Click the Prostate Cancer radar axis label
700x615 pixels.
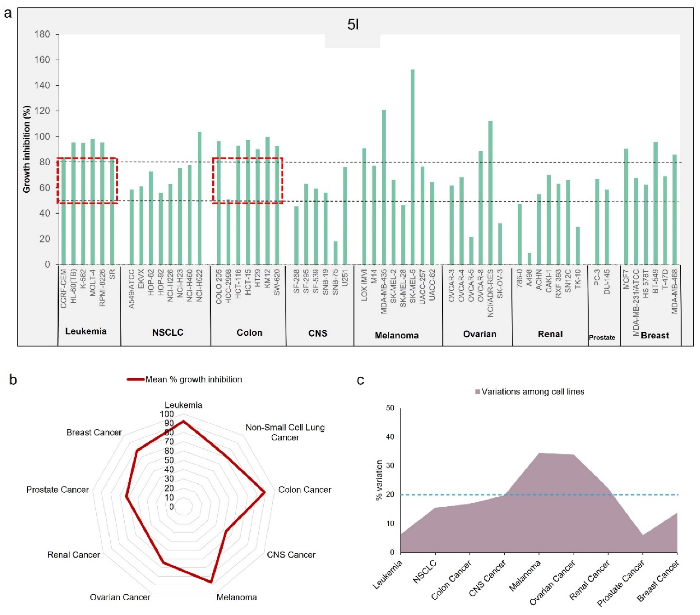click(57, 490)
